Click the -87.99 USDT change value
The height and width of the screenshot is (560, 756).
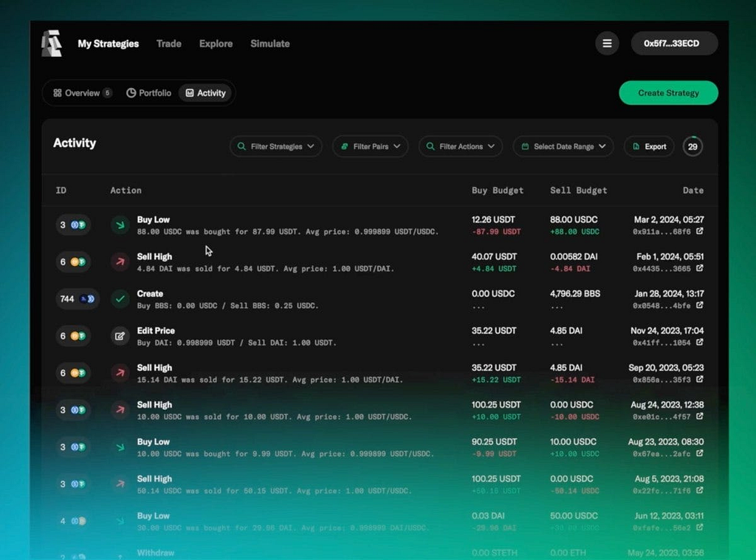tap(496, 231)
